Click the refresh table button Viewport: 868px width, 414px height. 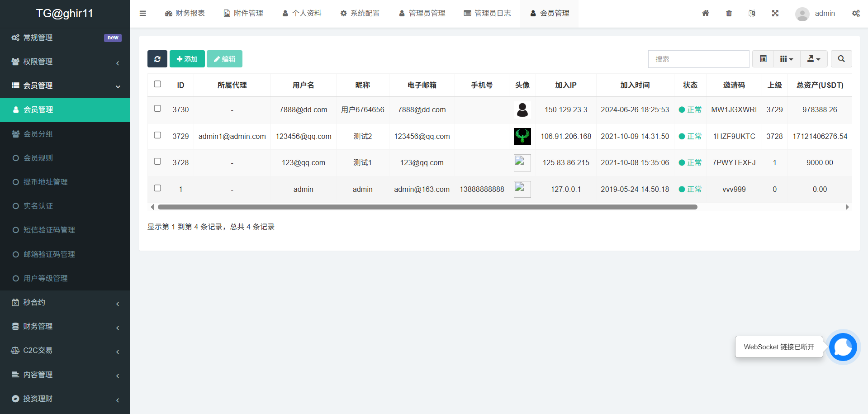click(157, 59)
